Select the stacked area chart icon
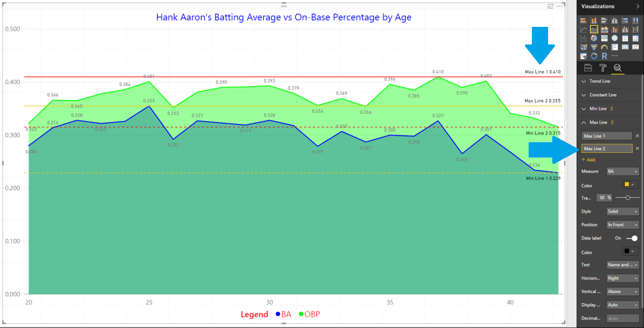 (x=604, y=29)
